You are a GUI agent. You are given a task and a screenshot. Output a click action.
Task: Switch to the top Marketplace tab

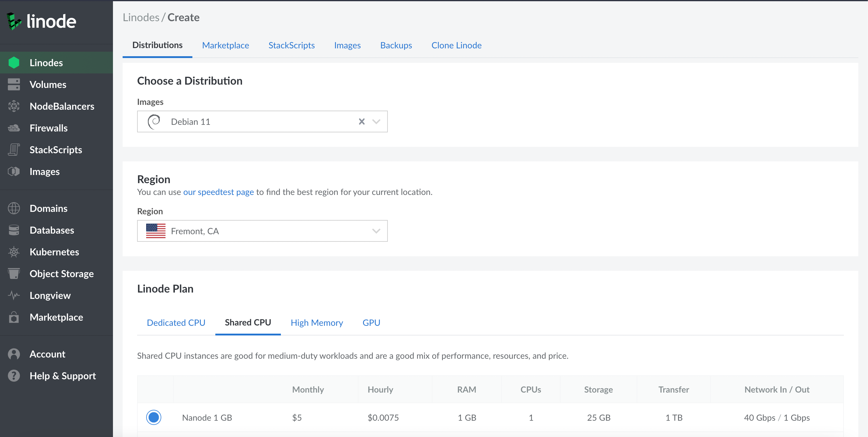[225, 45]
